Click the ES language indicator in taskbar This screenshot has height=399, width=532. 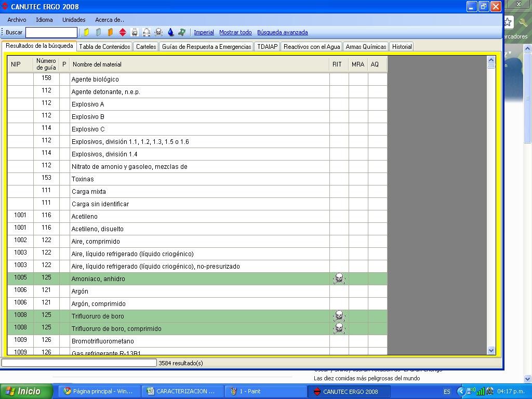pos(447,392)
